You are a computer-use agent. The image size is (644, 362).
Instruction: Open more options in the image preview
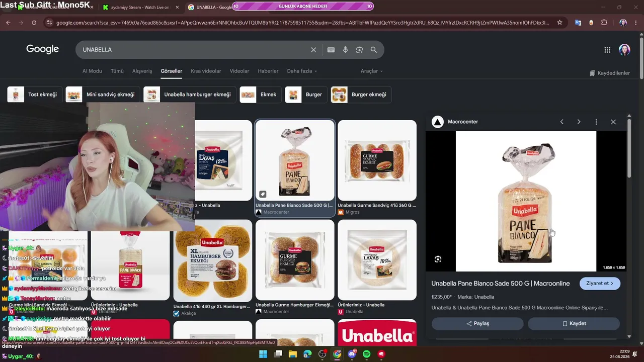click(x=596, y=122)
